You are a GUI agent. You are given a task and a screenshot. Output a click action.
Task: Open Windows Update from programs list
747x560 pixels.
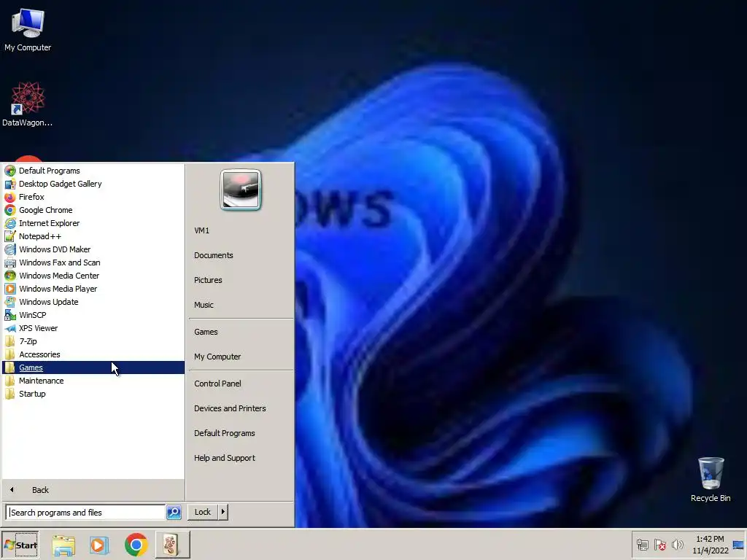pos(93,302)
